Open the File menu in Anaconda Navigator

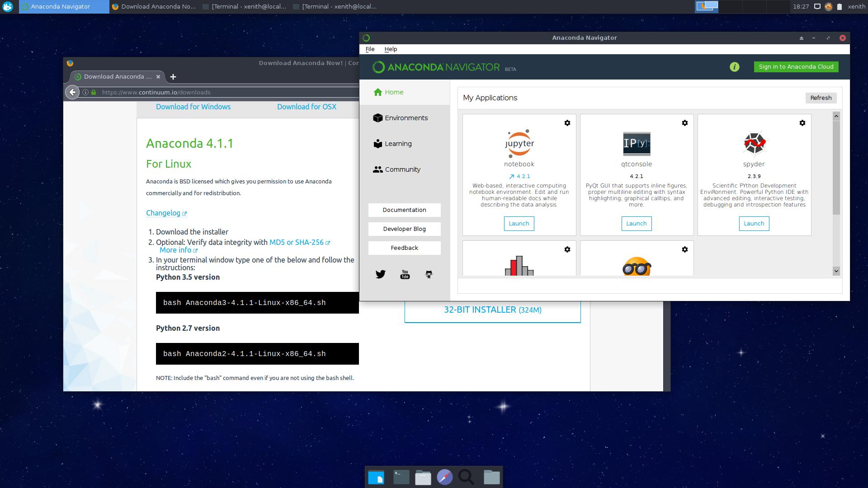pyautogui.click(x=370, y=49)
